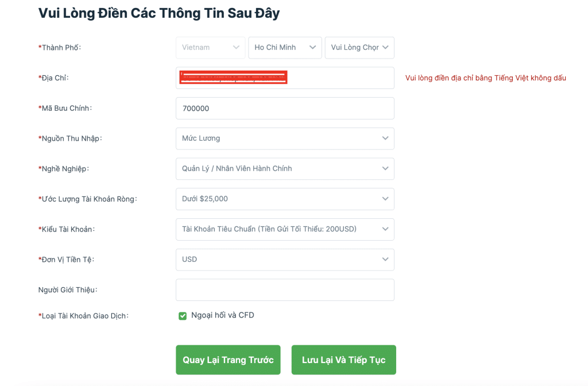This screenshot has width=588, height=386.
Task: Click the chevron arrow beside Mức Lương
Action: (x=385, y=138)
